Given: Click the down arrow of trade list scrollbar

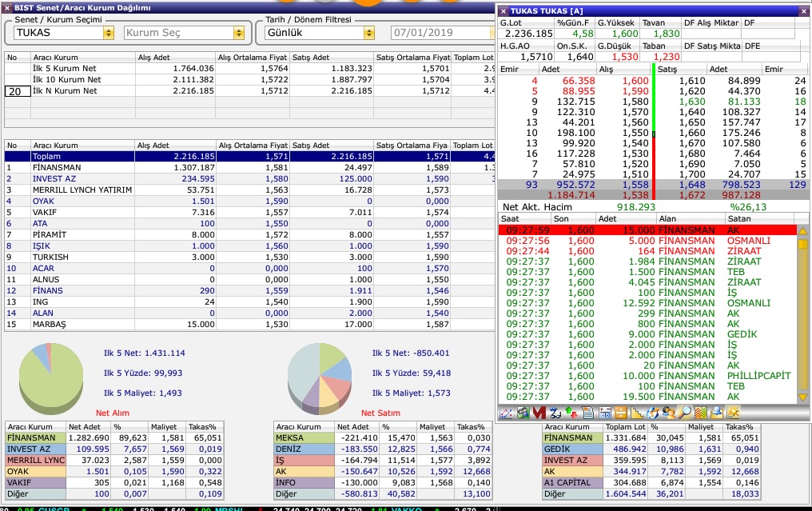Looking at the screenshot, I should [802, 397].
